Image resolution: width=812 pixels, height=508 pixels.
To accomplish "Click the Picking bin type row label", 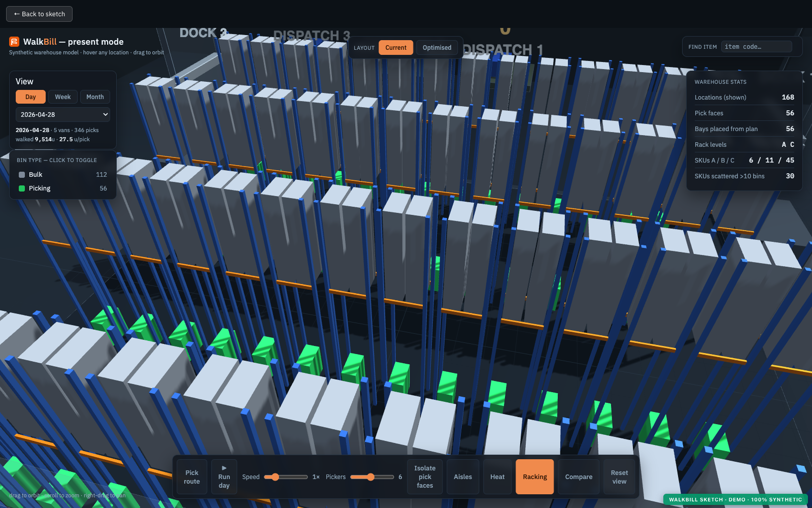I will click(x=40, y=188).
